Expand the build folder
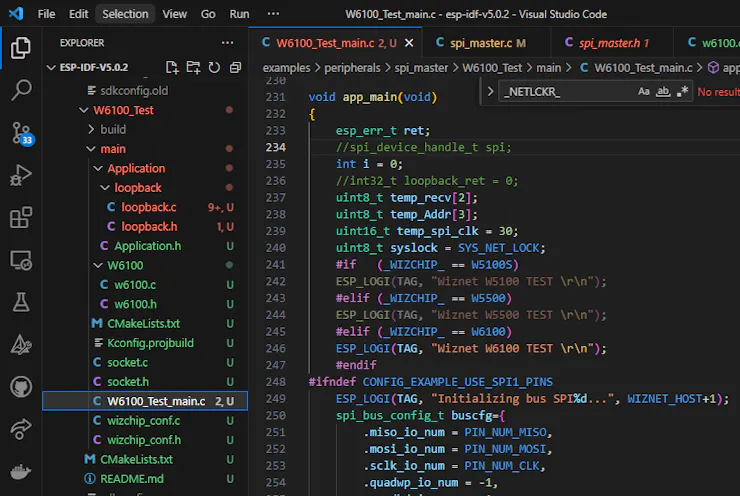The width and height of the screenshot is (740, 496). (91, 129)
